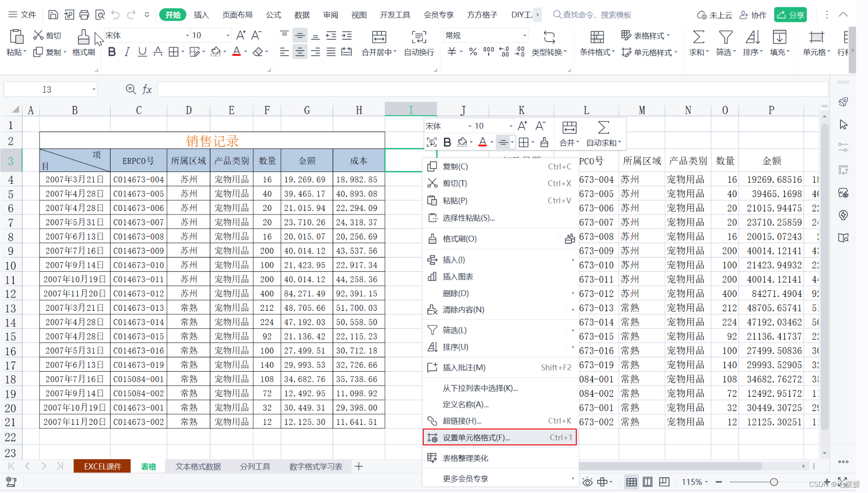The width and height of the screenshot is (868, 493).
Task: Click the 求和 sigma icon
Action: coord(699,37)
